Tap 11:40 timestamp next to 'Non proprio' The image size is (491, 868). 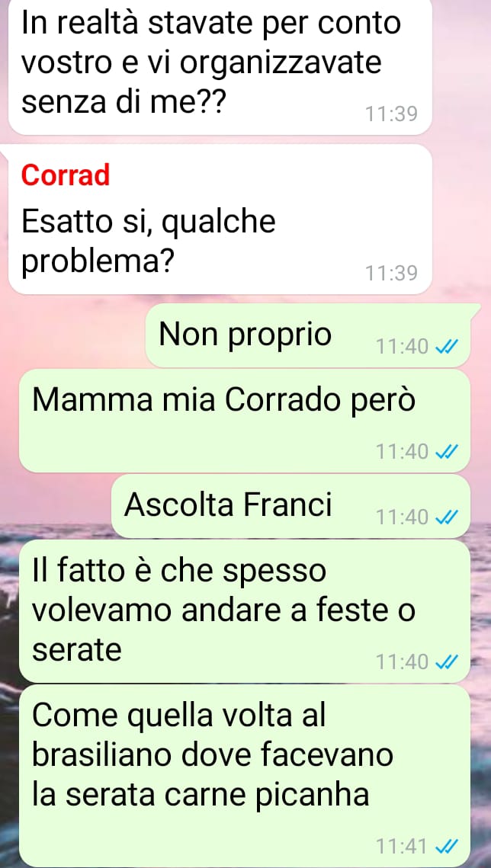coord(401,347)
